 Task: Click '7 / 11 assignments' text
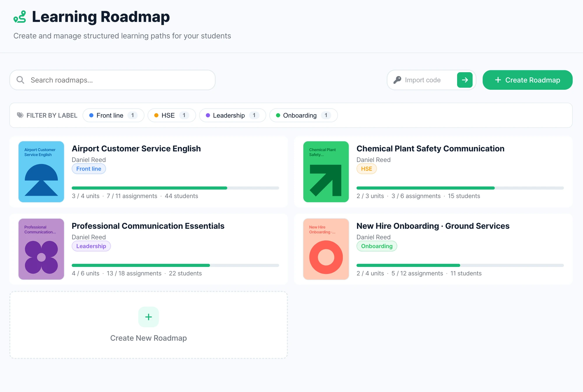(132, 196)
